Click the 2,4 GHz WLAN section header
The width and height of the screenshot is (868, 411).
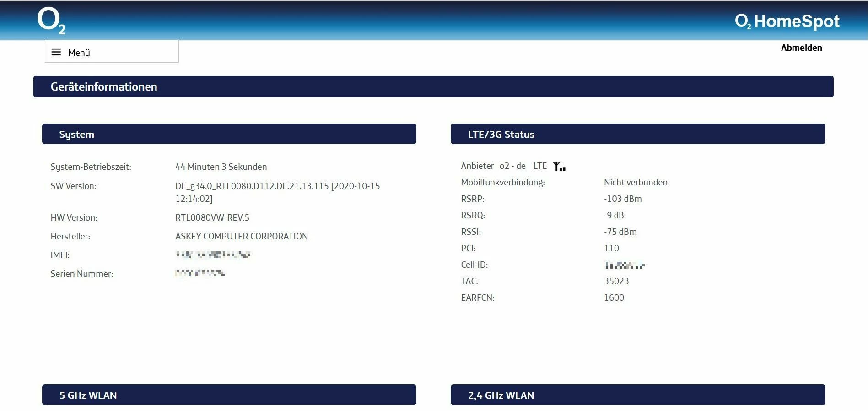pos(638,395)
